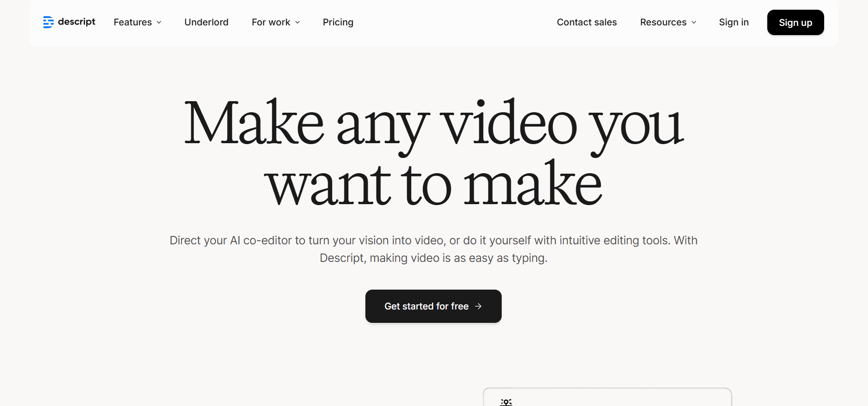868x406 pixels.
Task: Expand the Features dropdown chevron
Action: [159, 22]
